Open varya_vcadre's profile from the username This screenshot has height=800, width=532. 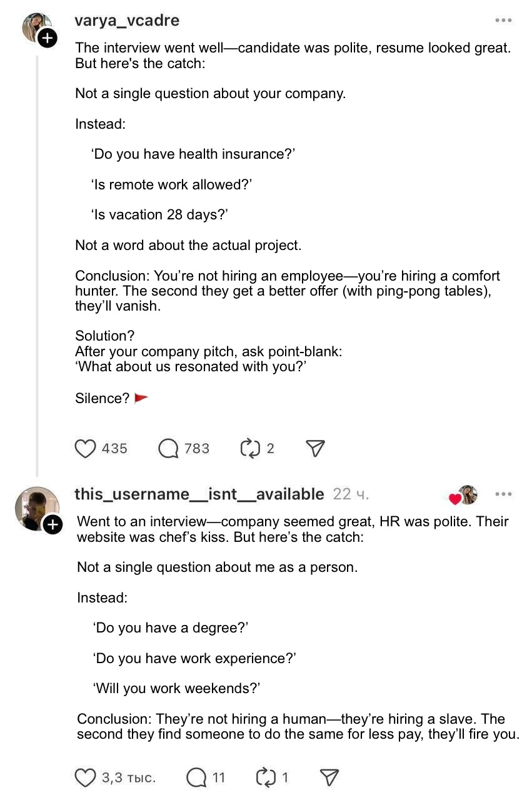127,21
